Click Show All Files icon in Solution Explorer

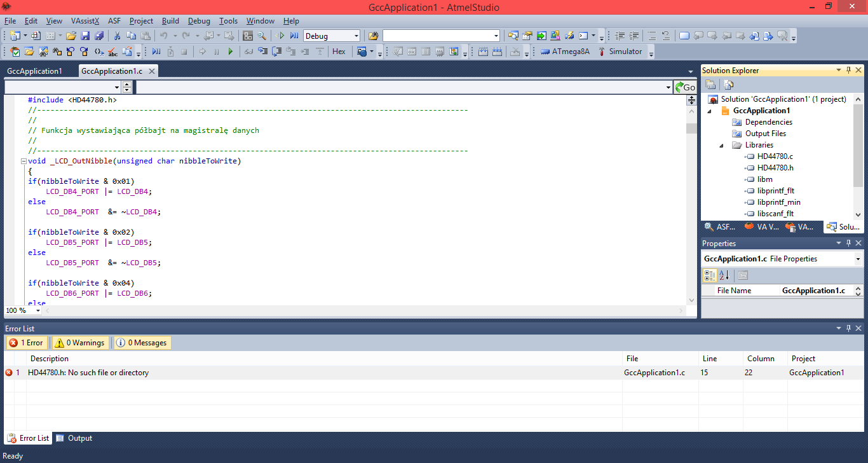728,85
